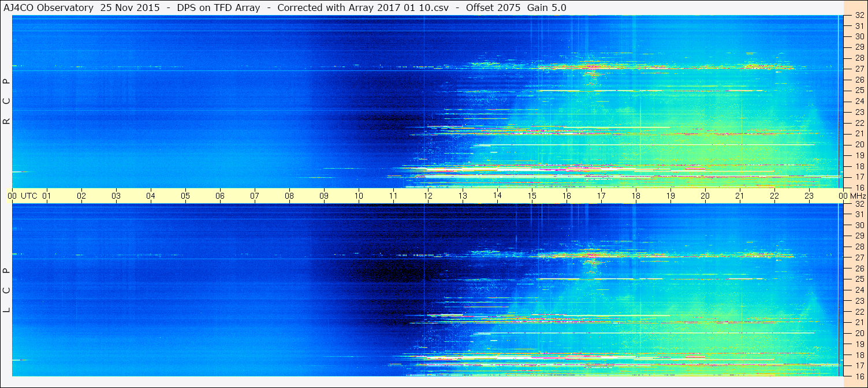The image size is (868, 388).
Task: Click '28' on the RCP frequency scale
Action: pos(859,58)
